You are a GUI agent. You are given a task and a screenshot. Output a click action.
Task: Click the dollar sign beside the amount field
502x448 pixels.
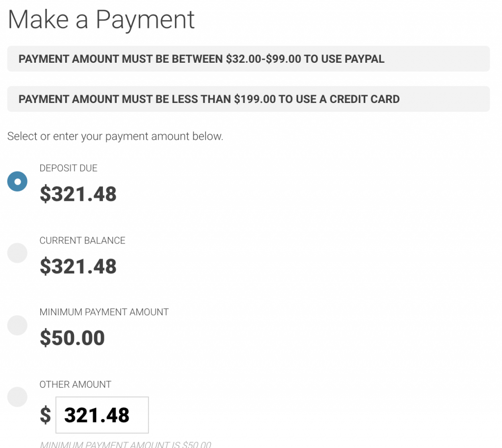coord(45,415)
